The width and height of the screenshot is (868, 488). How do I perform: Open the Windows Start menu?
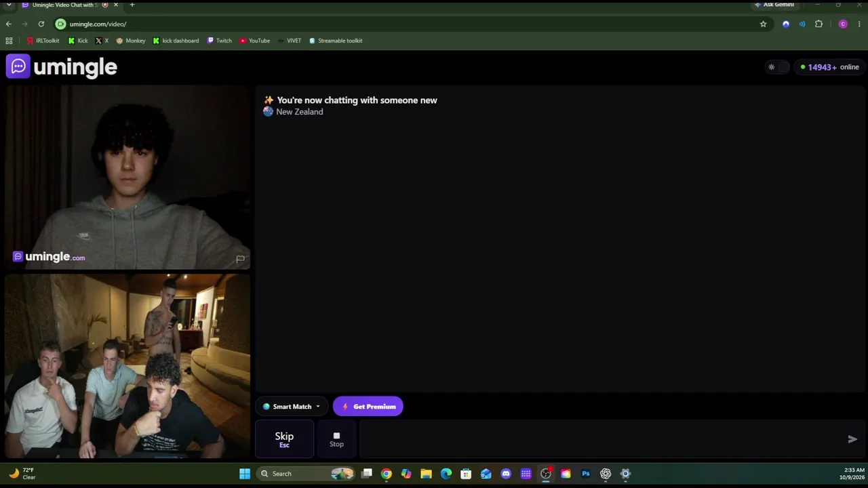click(245, 474)
